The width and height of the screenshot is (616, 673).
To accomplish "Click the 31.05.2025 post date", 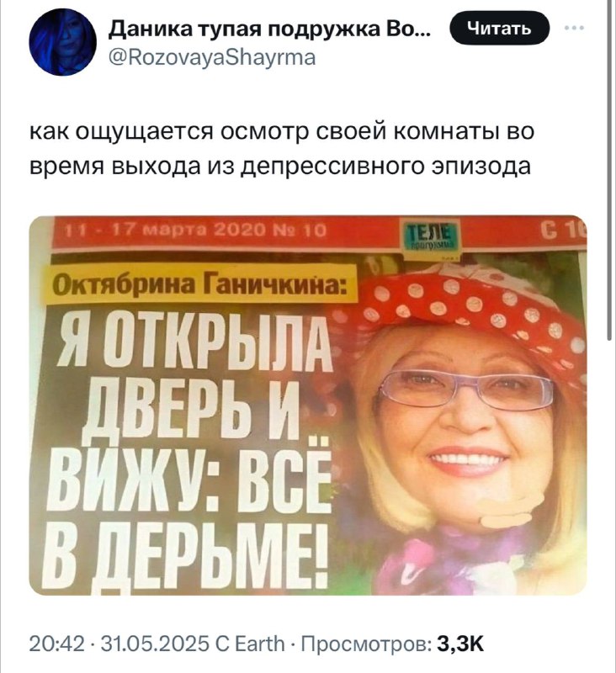I will coord(154,644).
